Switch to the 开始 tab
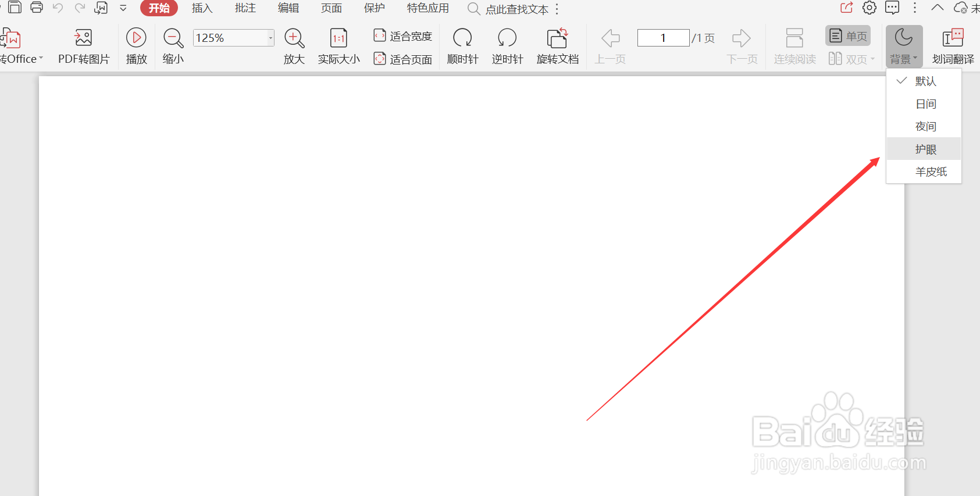This screenshot has height=496, width=980. (159, 8)
